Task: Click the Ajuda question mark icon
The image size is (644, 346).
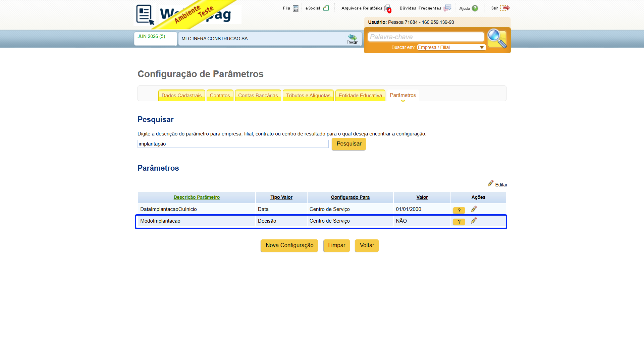Action: (475, 8)
